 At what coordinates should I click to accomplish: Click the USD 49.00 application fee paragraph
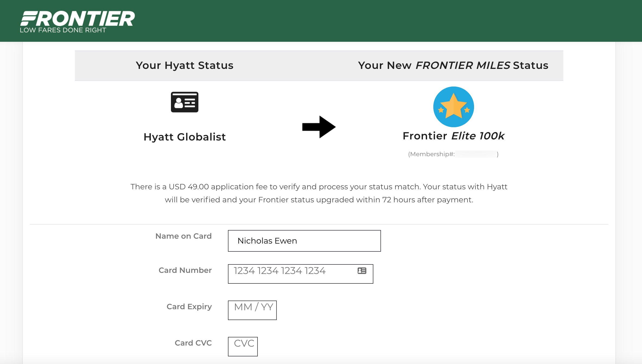tap(319, 193)
